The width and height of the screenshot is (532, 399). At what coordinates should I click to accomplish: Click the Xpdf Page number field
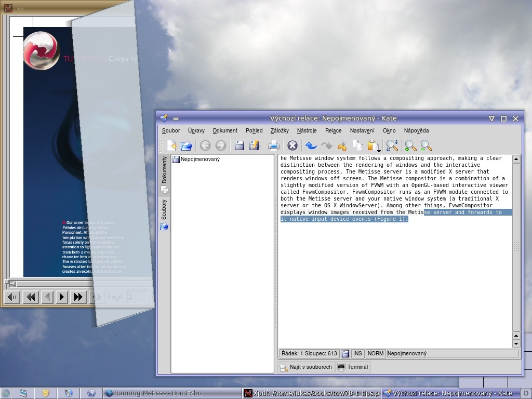coord(137,297)
